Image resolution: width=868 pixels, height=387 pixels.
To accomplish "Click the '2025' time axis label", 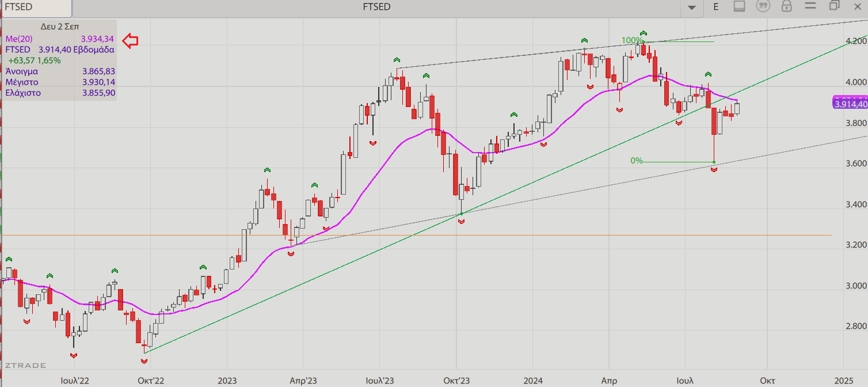I will click(843, 380).
